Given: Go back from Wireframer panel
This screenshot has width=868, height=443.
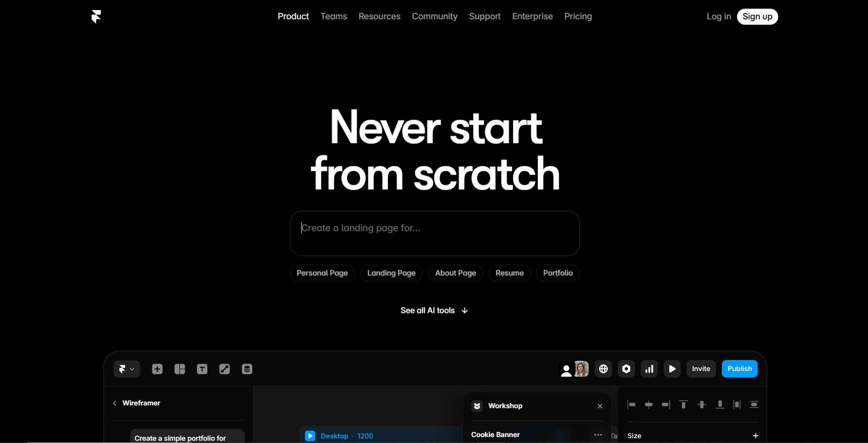Looking at the screenshot, I should (115, 403).
